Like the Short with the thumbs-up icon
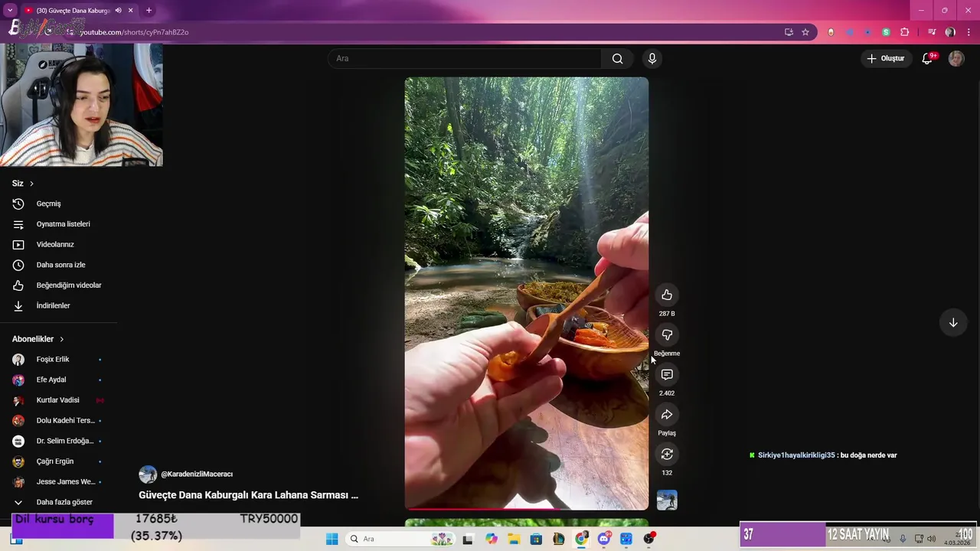This screenshot has height=551, width=980. coord(667,295)
